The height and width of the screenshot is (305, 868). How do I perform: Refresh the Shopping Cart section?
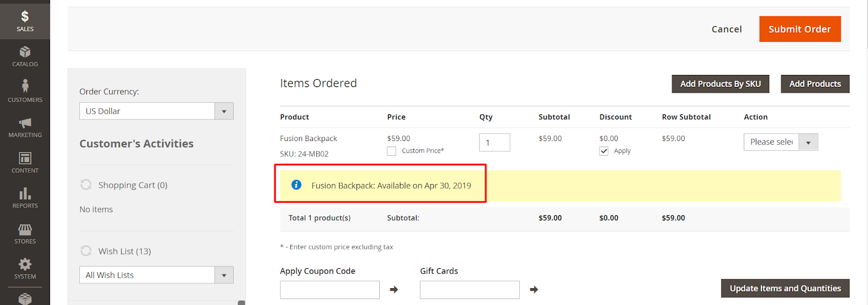[x=86, y=185]
